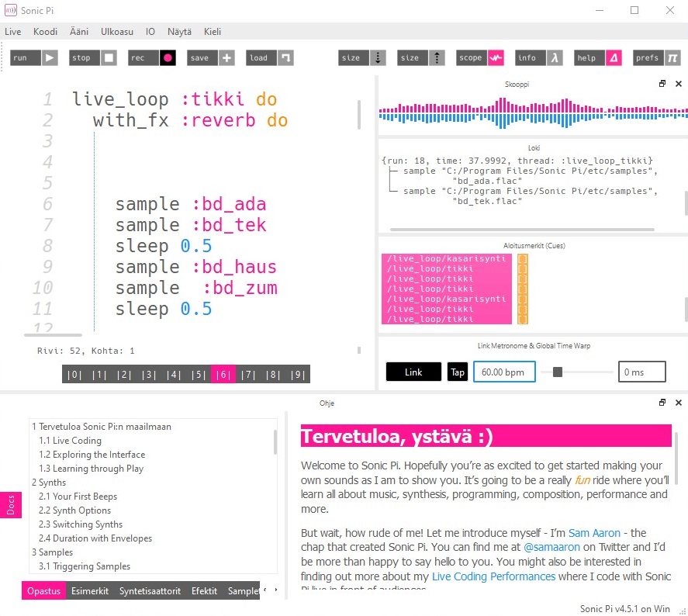
Task: Undock the Ohje help panel
Action: tap(662, 403)
